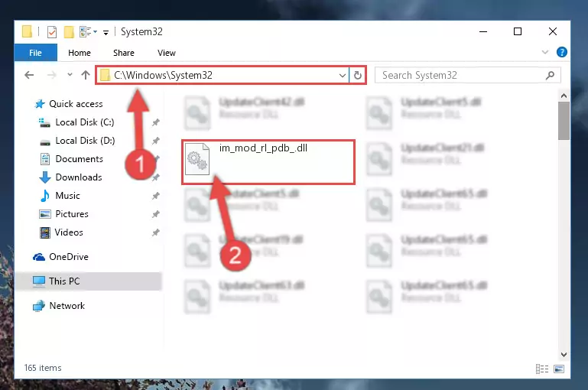Minimize the System32 window
The image size is (588, 390).
coord(483,31)
